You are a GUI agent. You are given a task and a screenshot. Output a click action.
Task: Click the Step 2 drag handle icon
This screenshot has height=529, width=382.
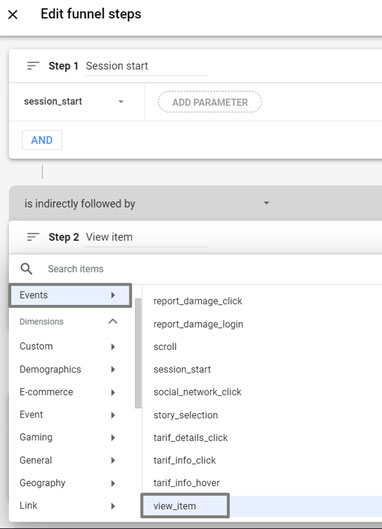(x=33, y=237)
